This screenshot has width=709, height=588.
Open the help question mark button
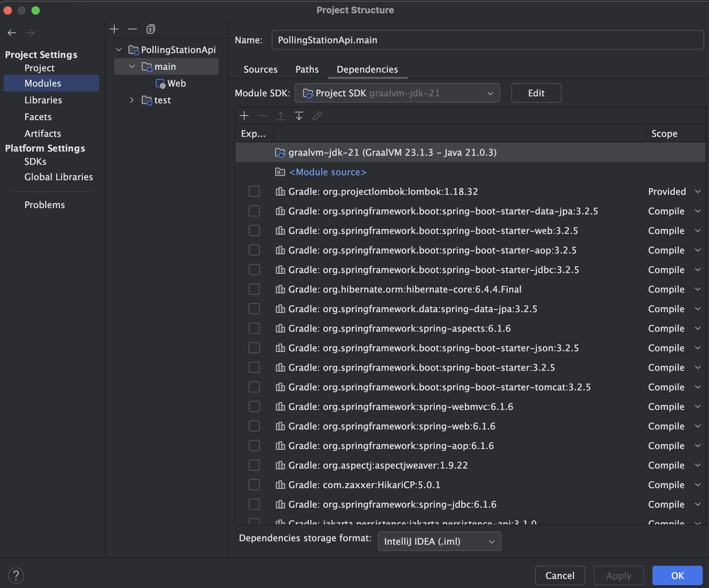[16, 575]
